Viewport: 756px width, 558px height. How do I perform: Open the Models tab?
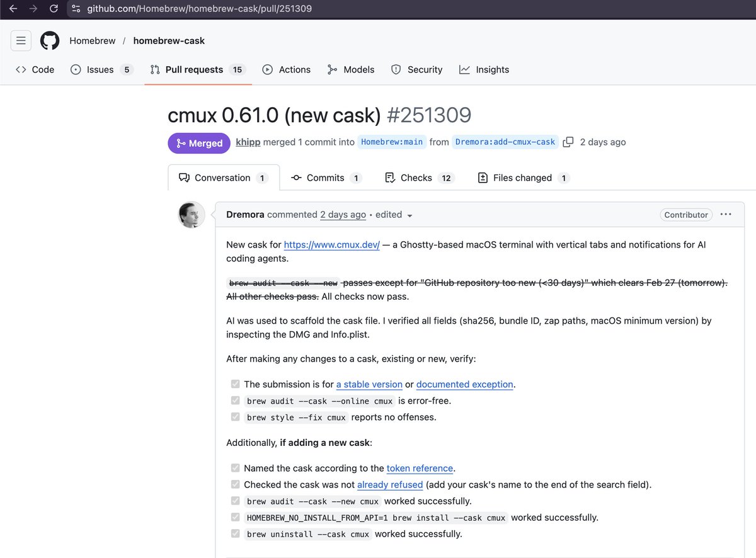coord(351,70)
